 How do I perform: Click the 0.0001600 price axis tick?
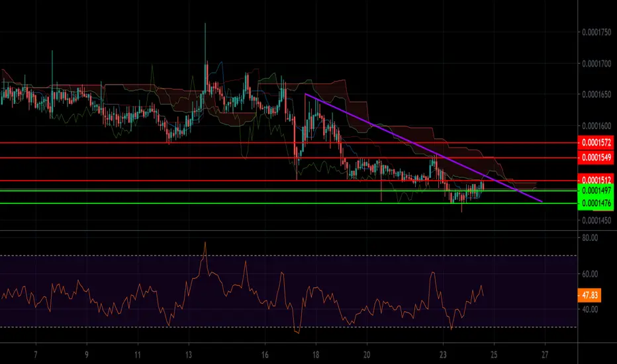point(596,126)
